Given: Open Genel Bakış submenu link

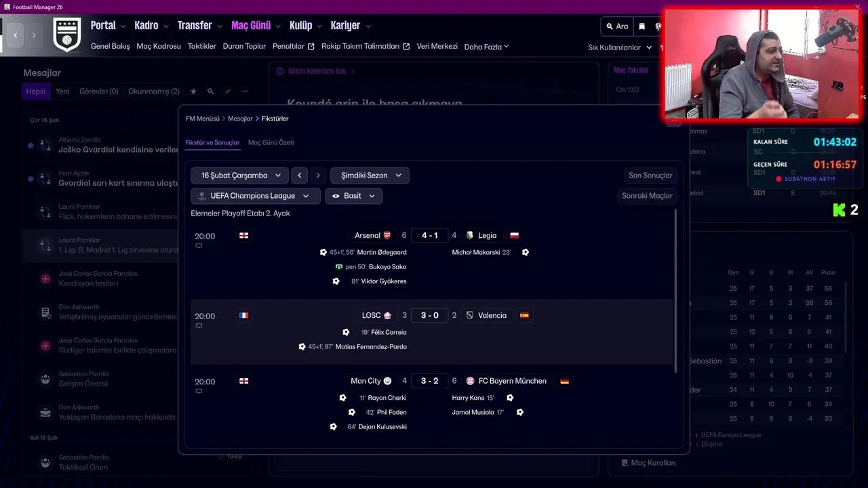Looking at the screenshot, I should click(x=110, y=47).
